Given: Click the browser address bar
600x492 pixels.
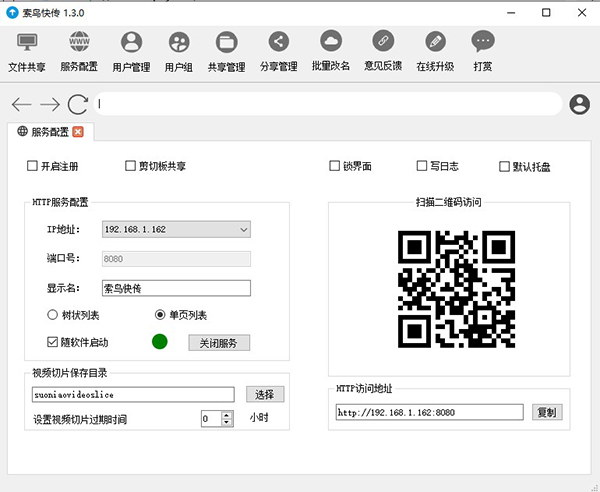Looking at the screenshot, I should point(328,104).
